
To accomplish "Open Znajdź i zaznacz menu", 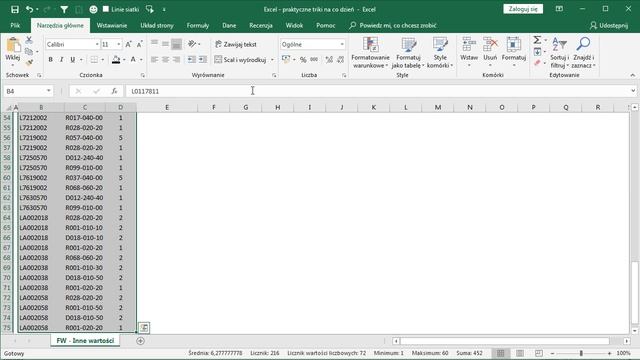I will coord(583,52).
